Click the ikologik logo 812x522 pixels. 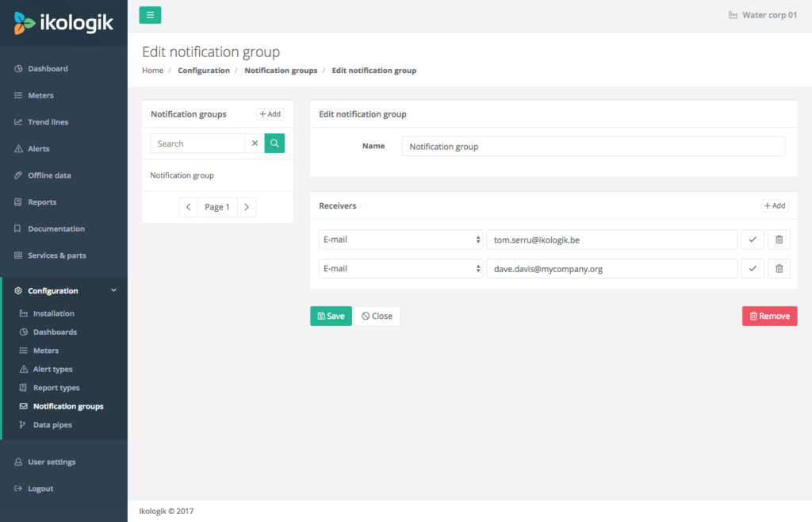click(63, 23)
